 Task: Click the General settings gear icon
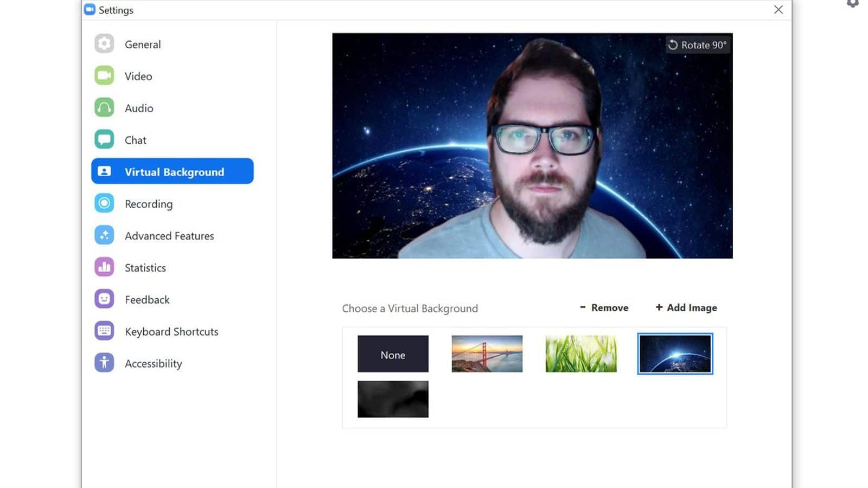(104, 44)
